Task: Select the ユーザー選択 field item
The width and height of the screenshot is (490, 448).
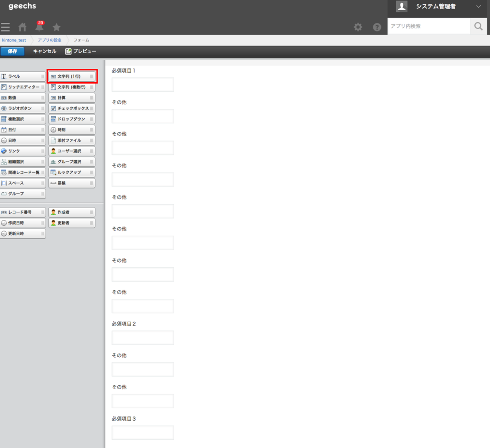Action: click(72, 151)
